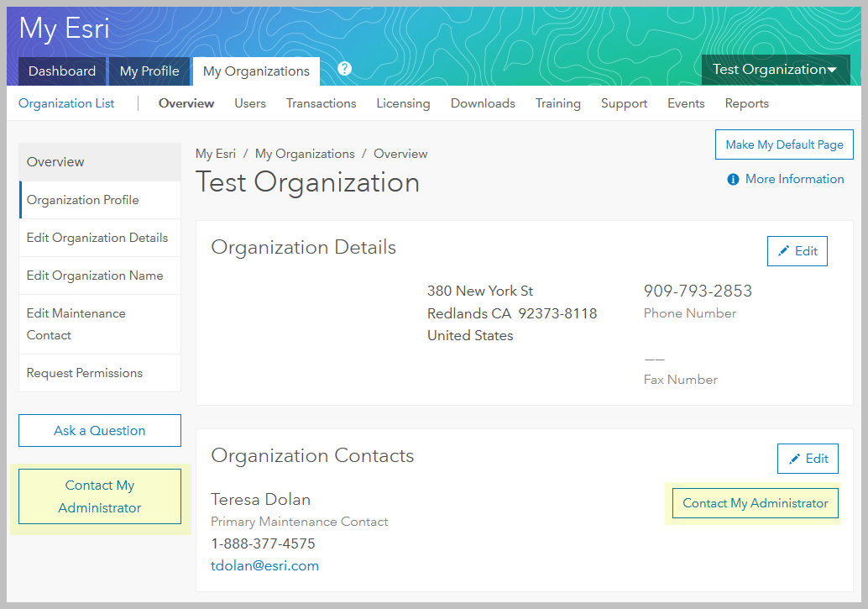This screenshot has width=868, height=609.
Task: Open Edit Maintenance Contact in sidebar
Action: click(x=100, y=324)
